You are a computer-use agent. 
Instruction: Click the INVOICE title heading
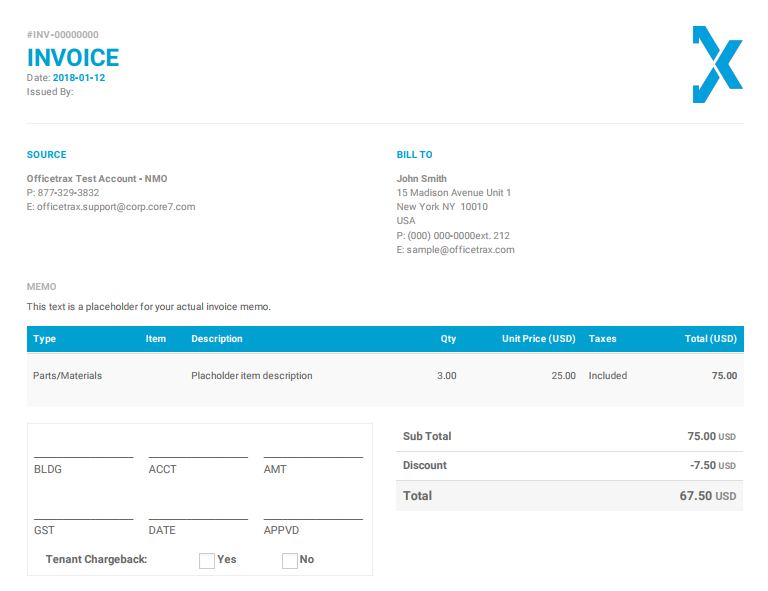click(73, 58)
